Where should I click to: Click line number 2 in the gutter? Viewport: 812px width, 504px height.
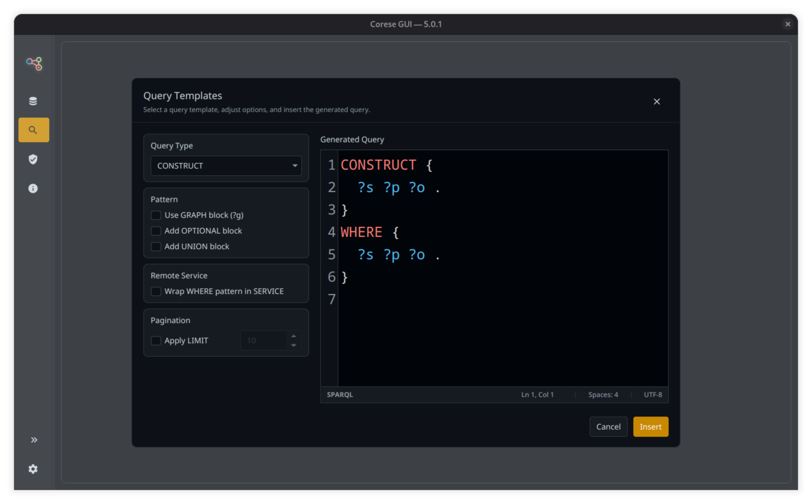coord(331,187)
